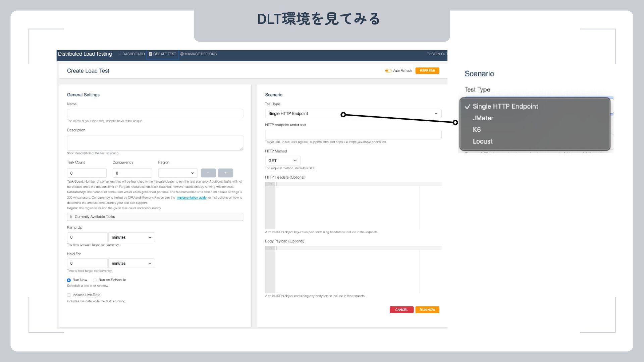Click the Test Type dropdown chevron
This screenshot has height=362, width=644.
pos(436,114)
